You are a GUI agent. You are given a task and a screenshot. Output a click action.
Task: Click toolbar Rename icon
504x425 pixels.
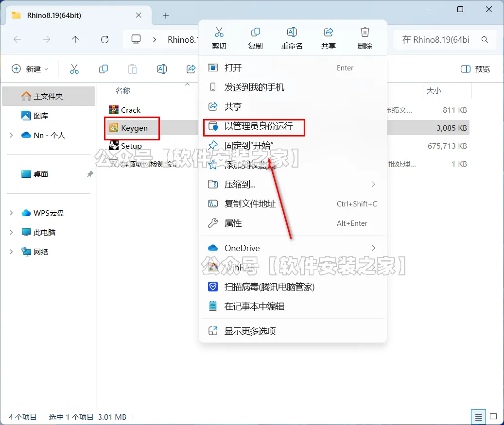162,69
